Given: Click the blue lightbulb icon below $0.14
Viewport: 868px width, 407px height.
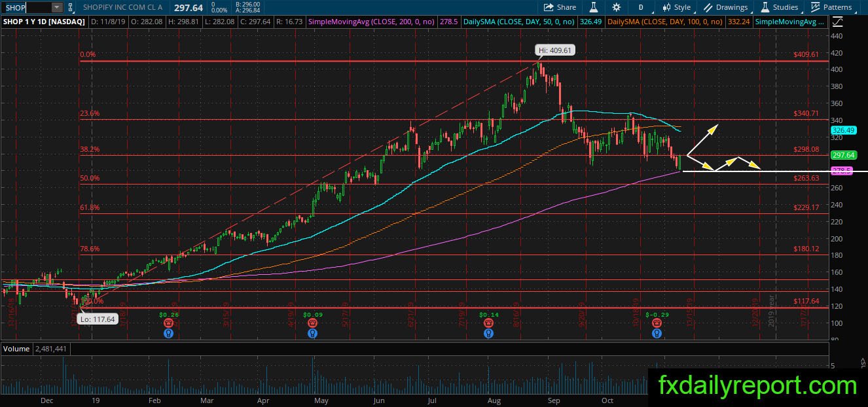Looking at the screenshot, I should 488,333.
